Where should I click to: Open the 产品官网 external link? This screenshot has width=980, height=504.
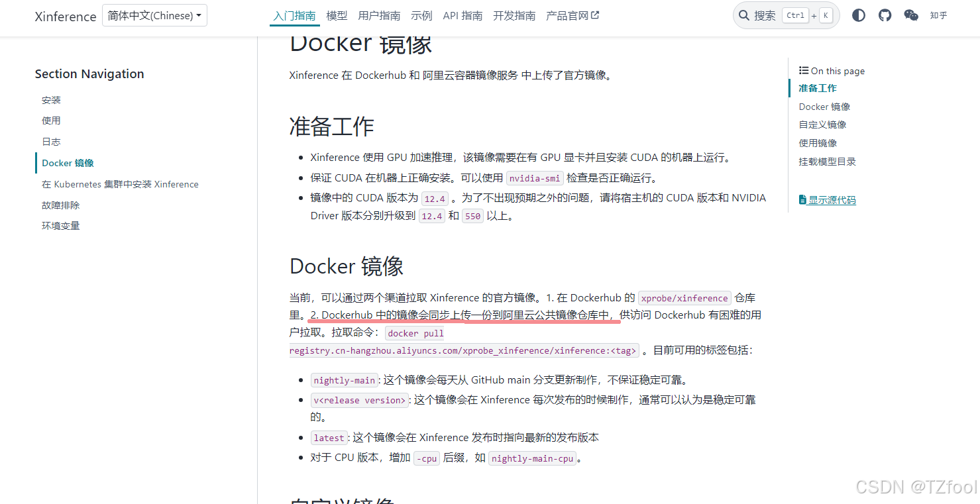572,15
